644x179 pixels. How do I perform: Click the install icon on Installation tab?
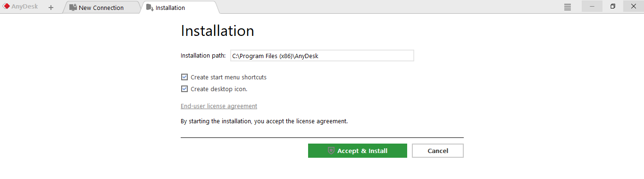[x=150, y=8]
